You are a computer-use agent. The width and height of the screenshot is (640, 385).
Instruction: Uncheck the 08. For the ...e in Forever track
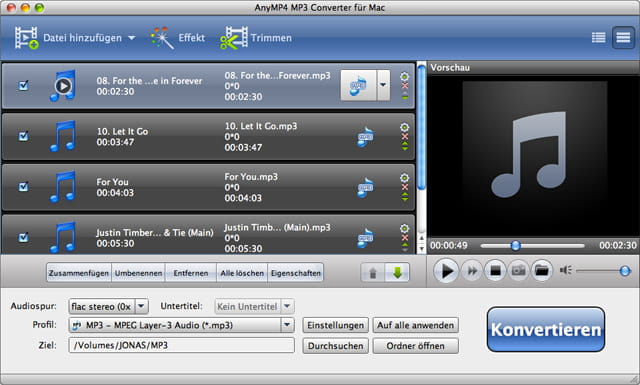(x=23, y=85)
